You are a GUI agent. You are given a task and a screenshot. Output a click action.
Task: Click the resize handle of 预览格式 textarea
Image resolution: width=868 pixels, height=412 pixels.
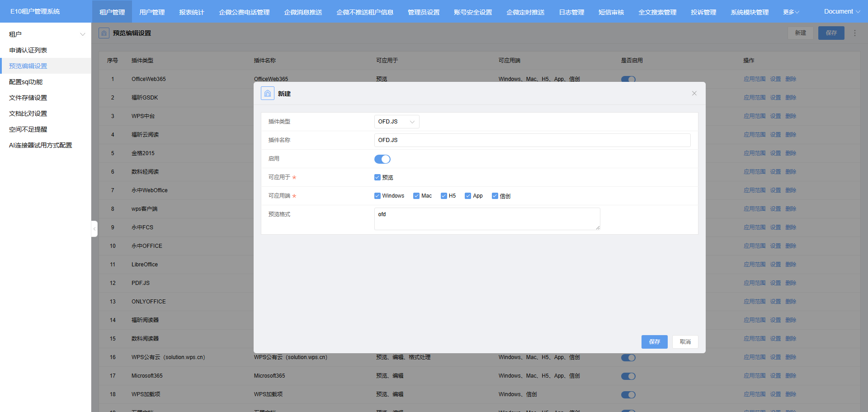click(x=598, y=227)
